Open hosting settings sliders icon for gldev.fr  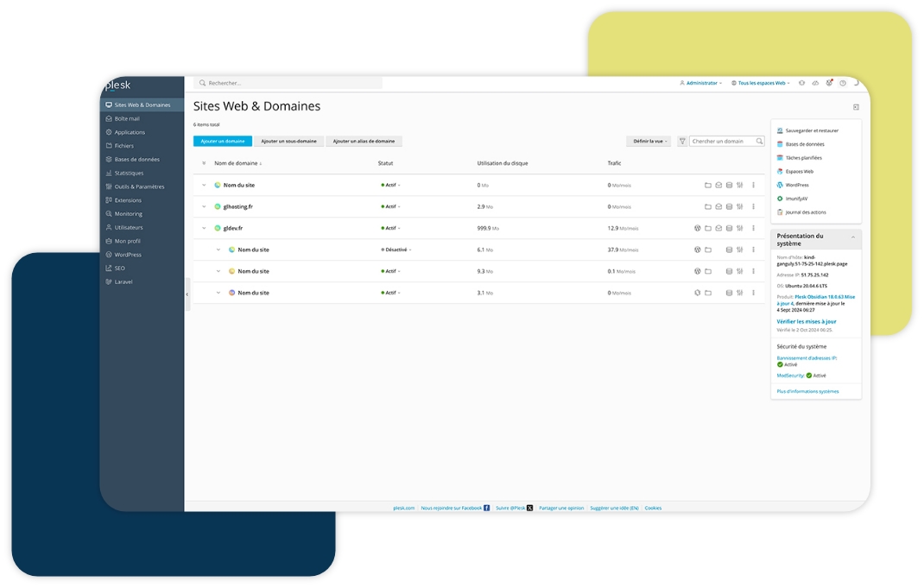click(739, 229)
